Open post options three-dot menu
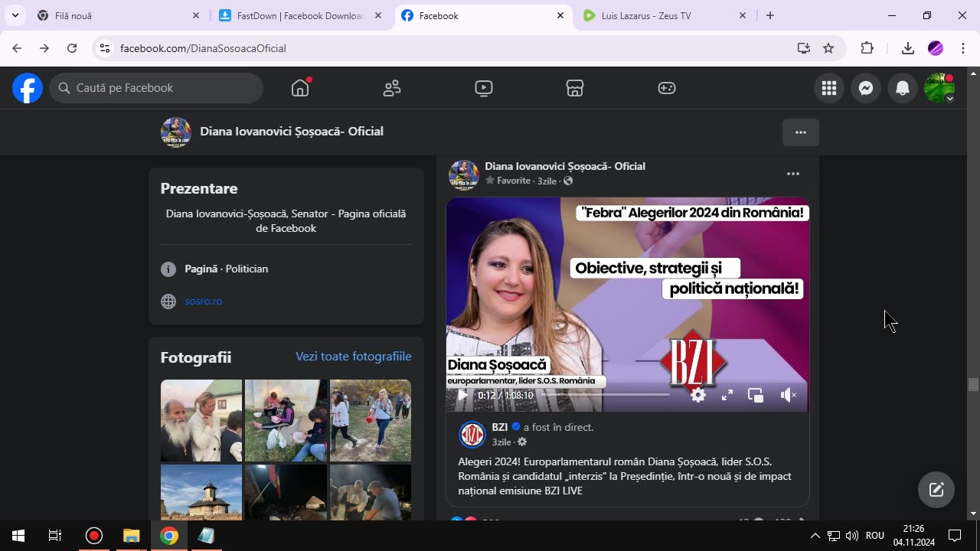 coord(793,174)
